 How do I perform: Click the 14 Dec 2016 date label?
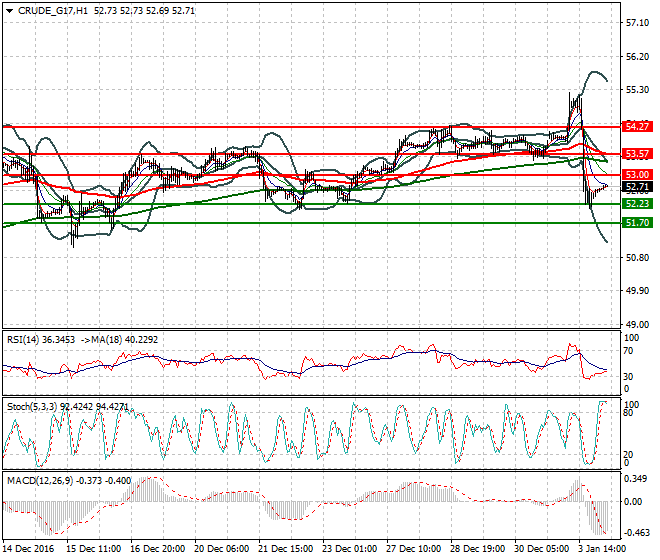(28, 549)
